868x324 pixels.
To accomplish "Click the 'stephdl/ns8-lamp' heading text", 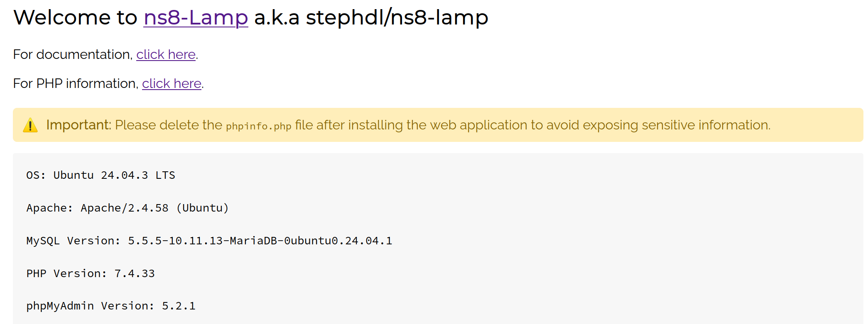I will (397, 18).
